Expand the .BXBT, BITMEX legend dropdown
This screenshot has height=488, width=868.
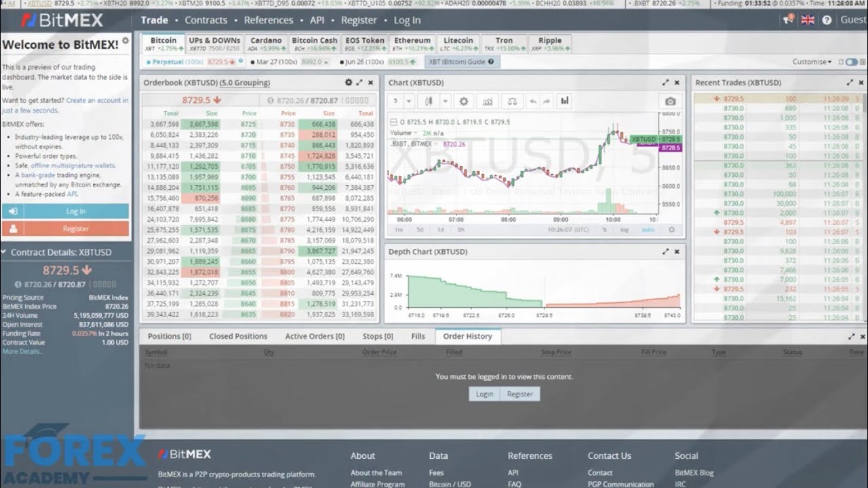pos(437,144)
